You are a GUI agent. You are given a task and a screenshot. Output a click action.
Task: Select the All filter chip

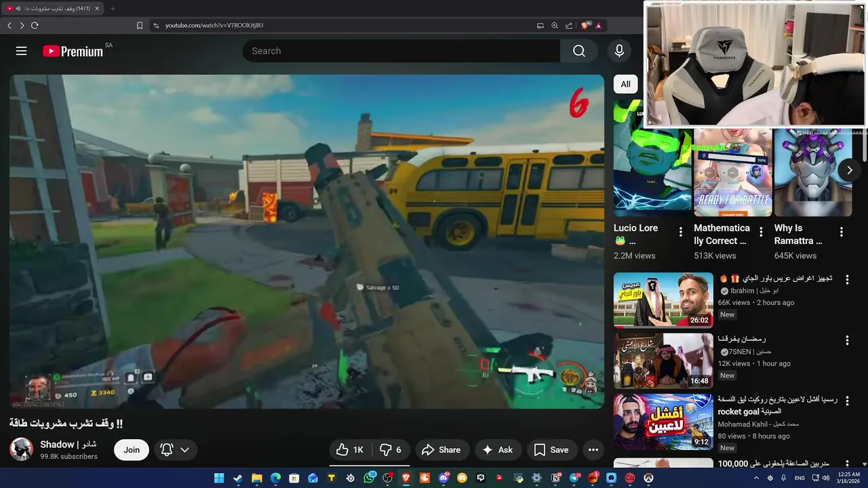point(625,84)
